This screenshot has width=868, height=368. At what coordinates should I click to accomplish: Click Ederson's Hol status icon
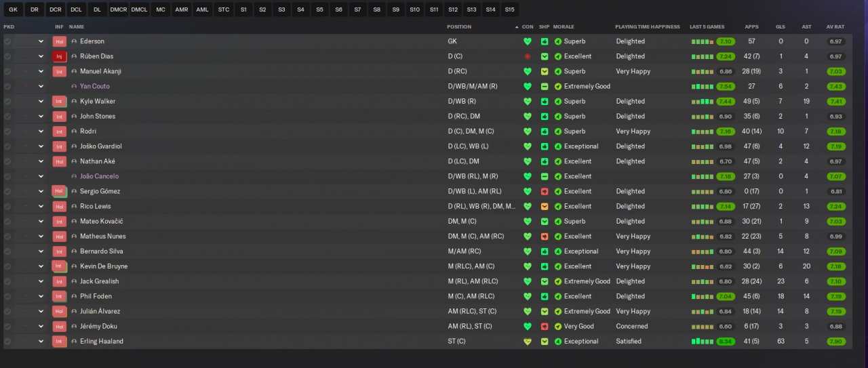tap(60, 41)
